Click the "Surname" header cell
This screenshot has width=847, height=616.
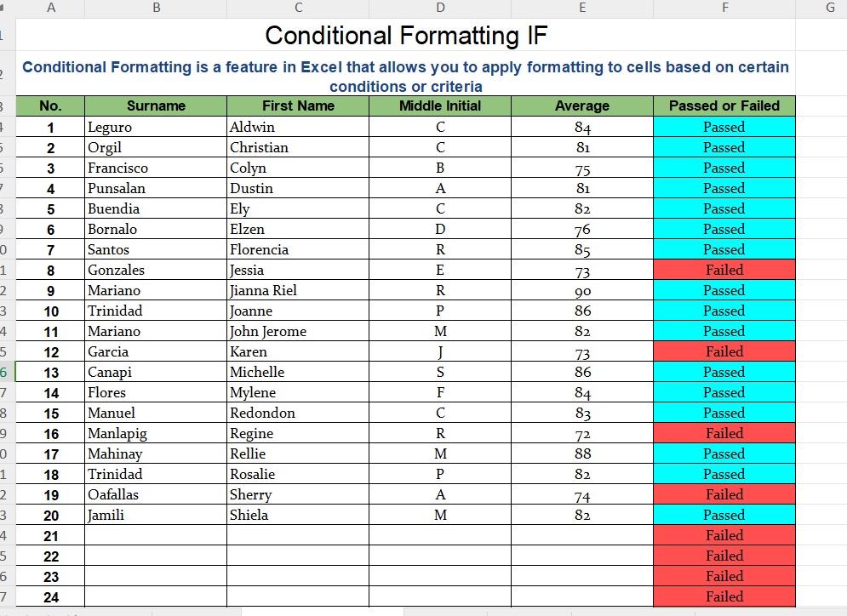(x=156, y=106)
